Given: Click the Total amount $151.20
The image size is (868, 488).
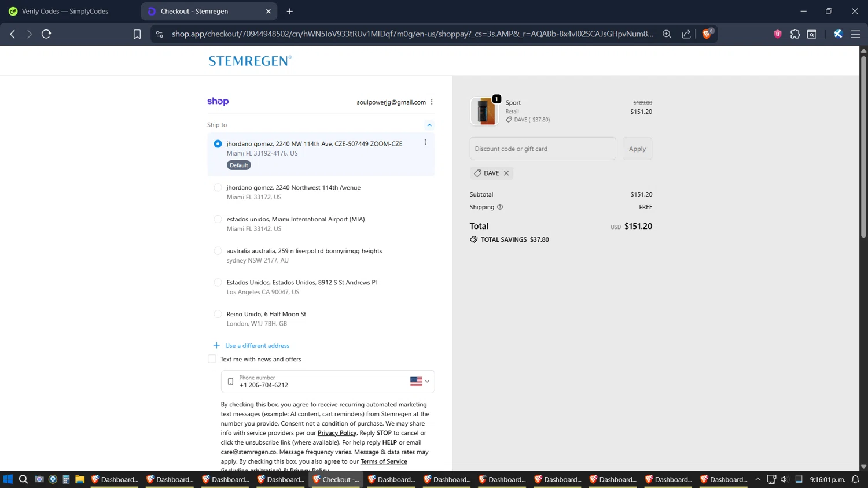Looking at the screenshot, I should click(x=638, y=227).
